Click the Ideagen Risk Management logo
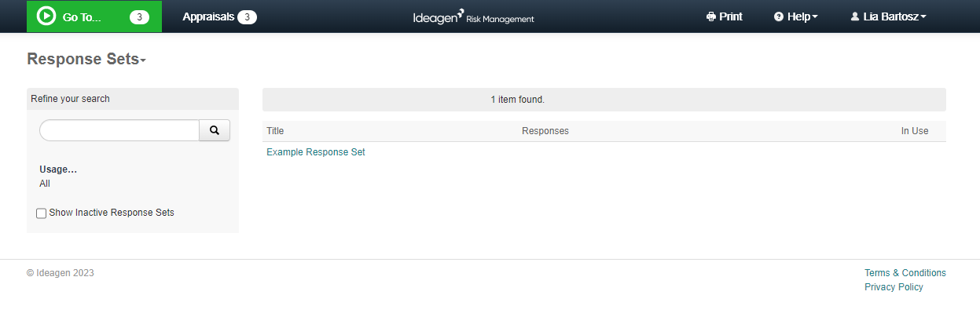 pyautogui.click(x=474, y=16)
